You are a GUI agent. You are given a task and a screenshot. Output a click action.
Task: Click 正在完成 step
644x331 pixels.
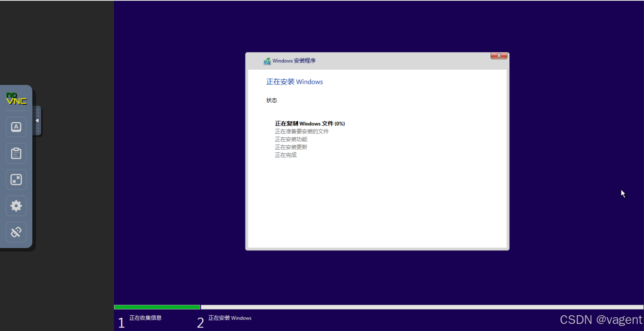click(x=286, y=155)
